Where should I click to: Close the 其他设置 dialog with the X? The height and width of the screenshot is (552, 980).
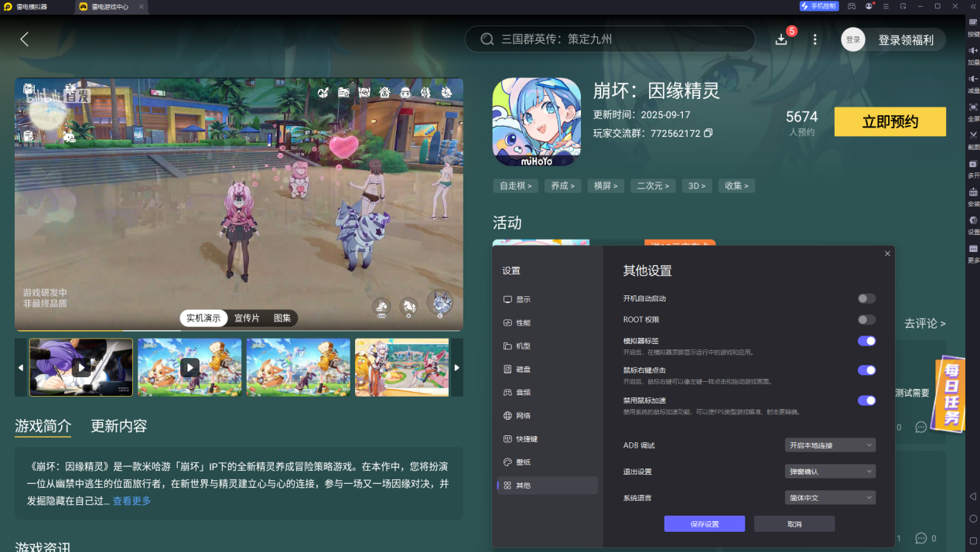pos(887,254)
